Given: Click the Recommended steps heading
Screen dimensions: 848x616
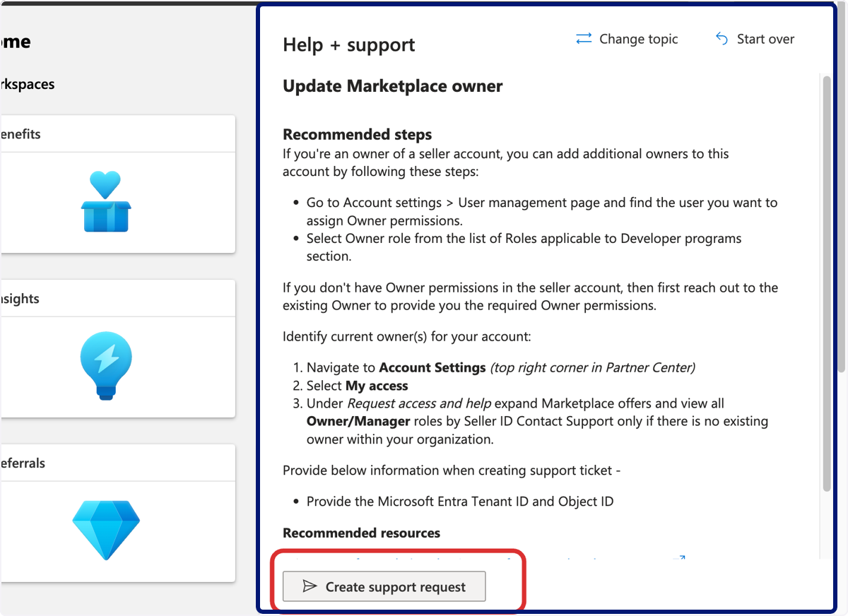Looking at the screenshot, I should (358, 134).
